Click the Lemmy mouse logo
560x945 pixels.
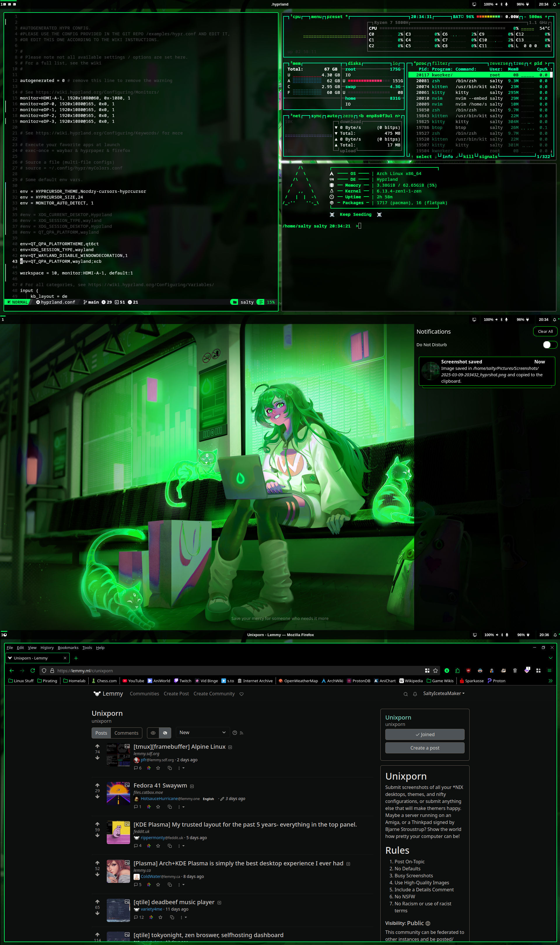coord(97,693)
